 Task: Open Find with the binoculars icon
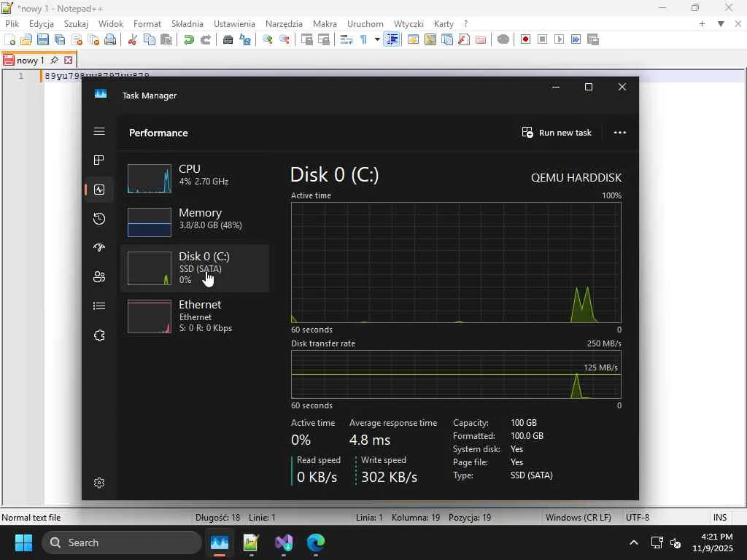click(x=228, y=39)
